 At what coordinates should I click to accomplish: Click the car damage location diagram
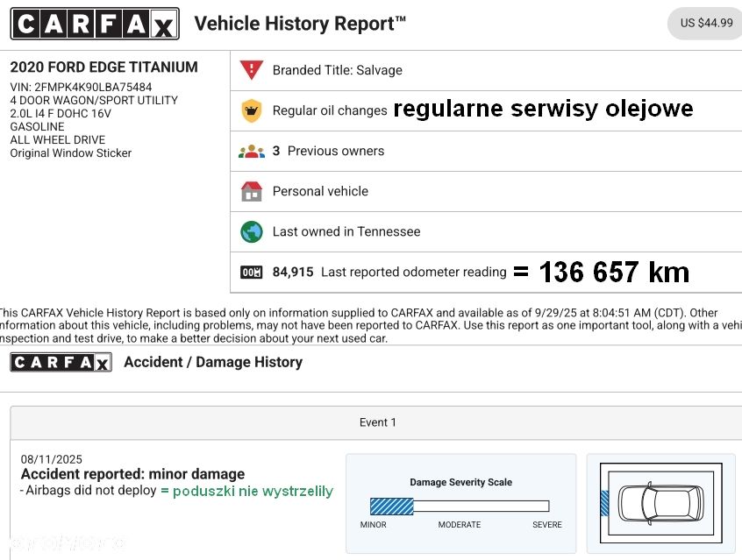(661, 503)
